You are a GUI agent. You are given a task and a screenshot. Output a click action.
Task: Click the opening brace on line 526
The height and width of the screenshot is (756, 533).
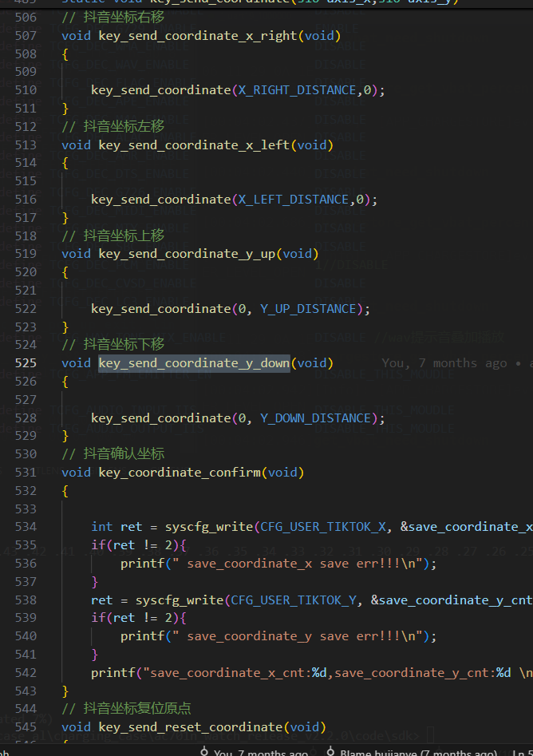coord(65,382)
